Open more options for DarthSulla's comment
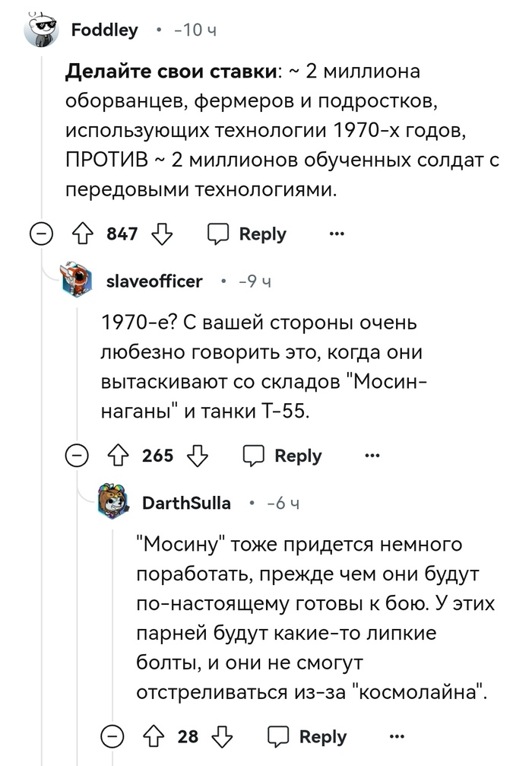This screenshot has height=766, width=532. 397,736
